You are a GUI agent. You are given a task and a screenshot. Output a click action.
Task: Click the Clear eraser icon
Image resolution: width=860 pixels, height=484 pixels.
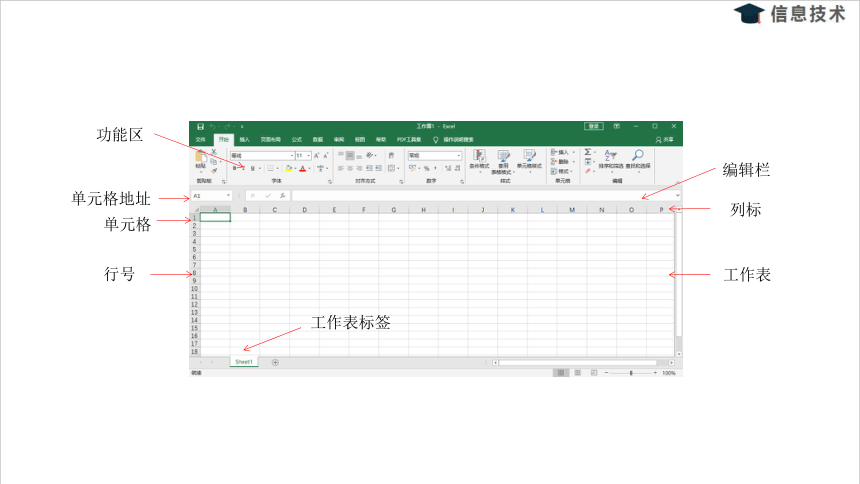587,171
